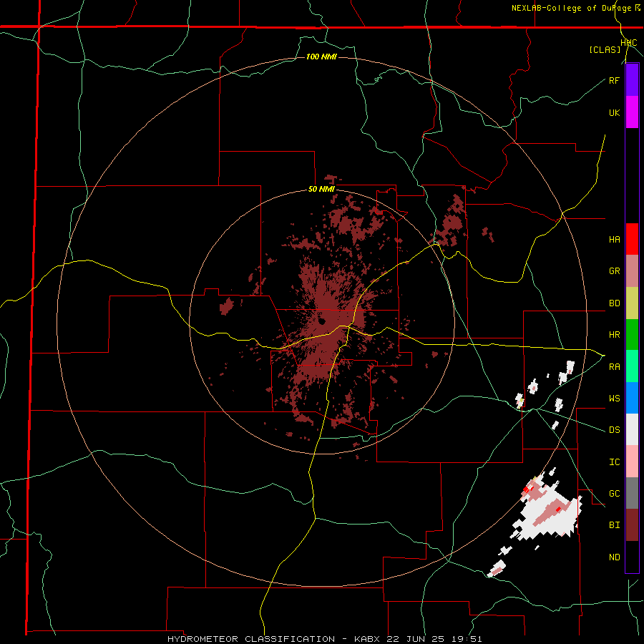644x644 pixels.
Task: Click the radar site center null spot
Action: click(x=321, y=321)
